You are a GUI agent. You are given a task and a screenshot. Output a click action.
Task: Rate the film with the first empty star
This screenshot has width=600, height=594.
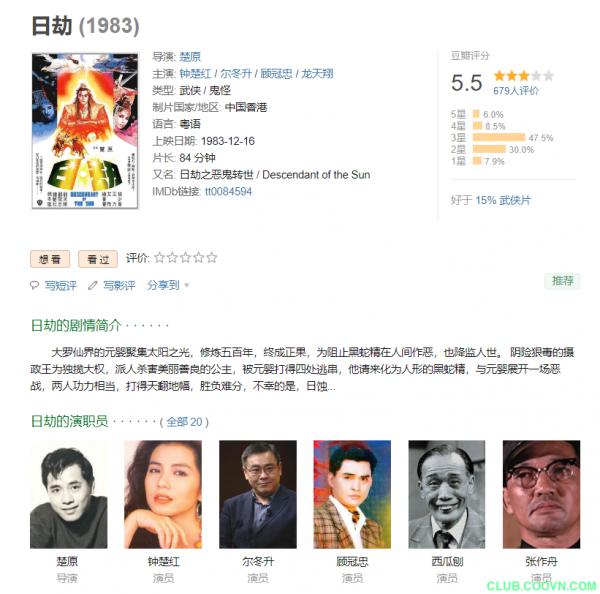160,258
